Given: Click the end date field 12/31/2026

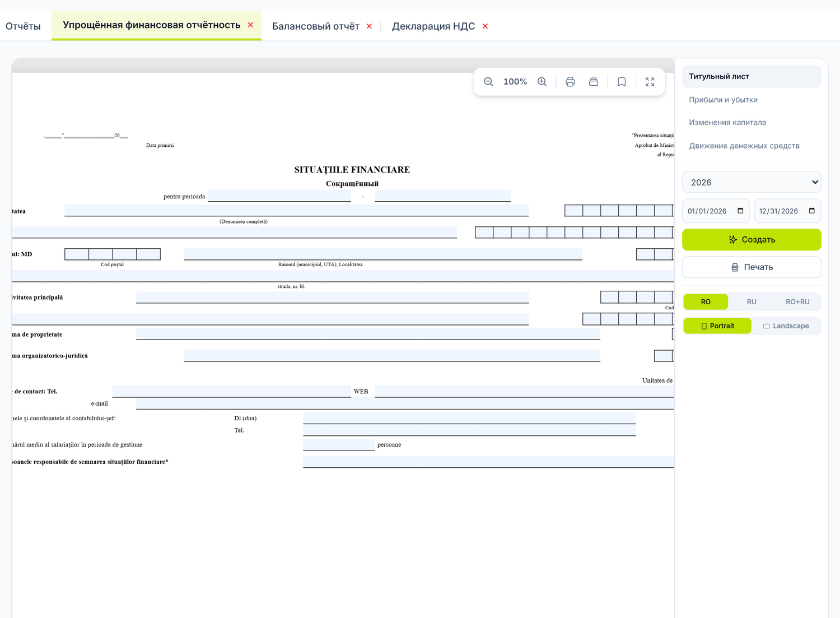Looking at the screenshot, I should click(787, 211).
